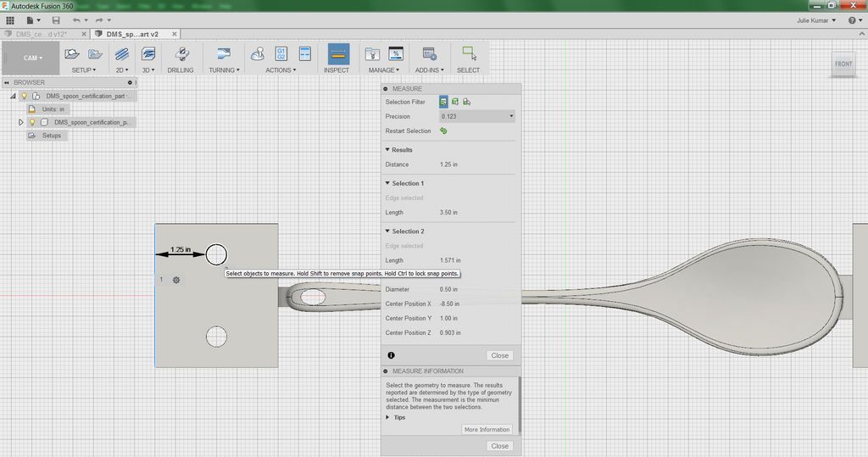
Task: Click the info icon in Measure panel
Action: pyautogui.click(x=391, y=355)
